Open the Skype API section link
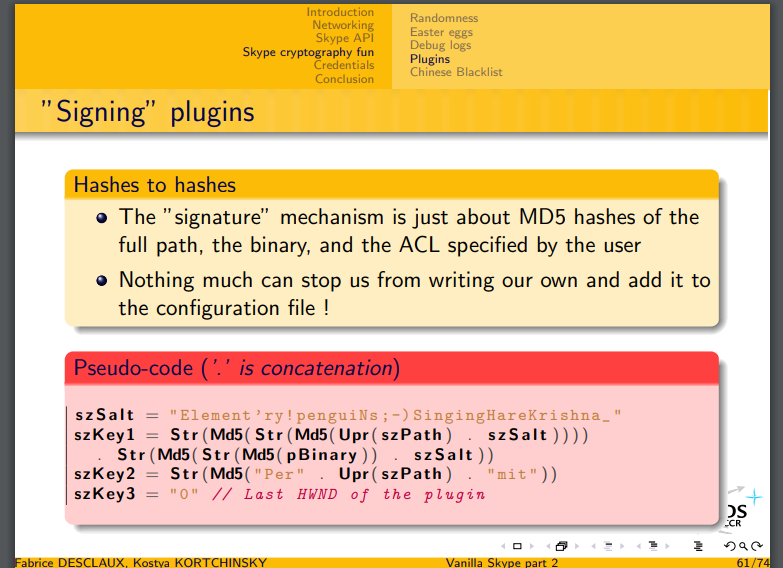 click(345, 38)
